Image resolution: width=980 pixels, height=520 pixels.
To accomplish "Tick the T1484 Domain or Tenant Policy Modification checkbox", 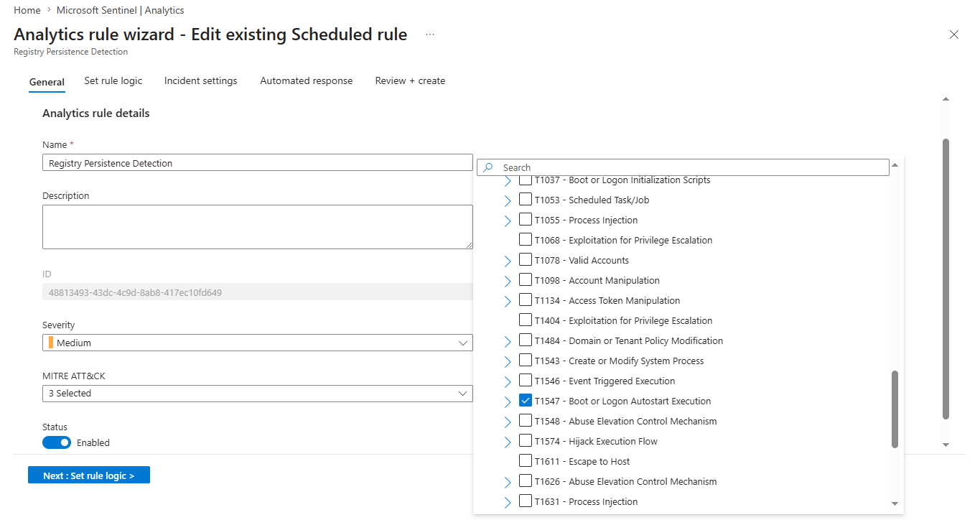I will pos(526,340).
